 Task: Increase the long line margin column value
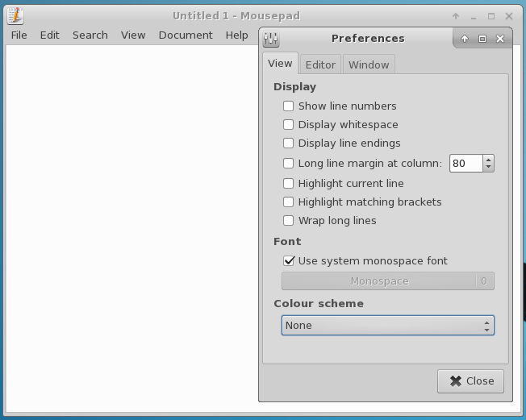point(488,160)
